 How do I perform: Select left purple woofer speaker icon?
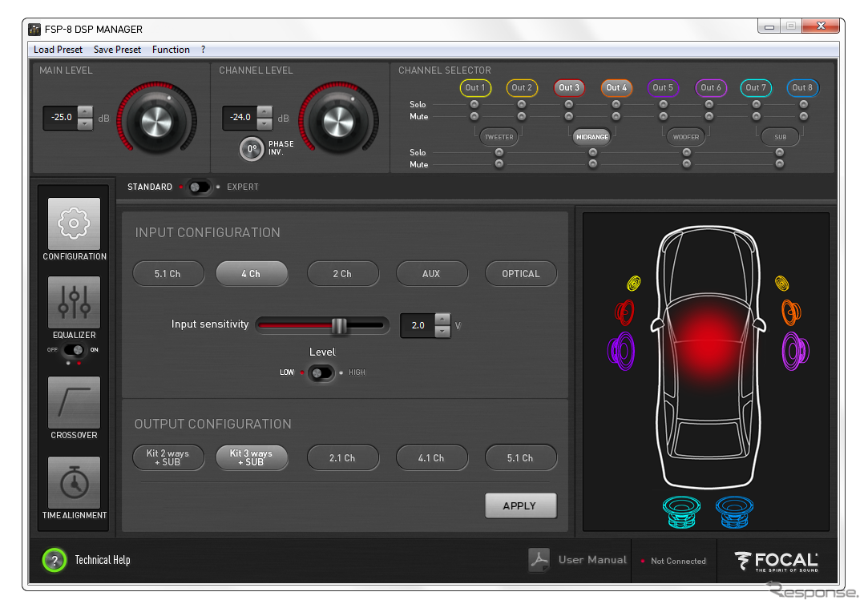[x=621, y=352]
